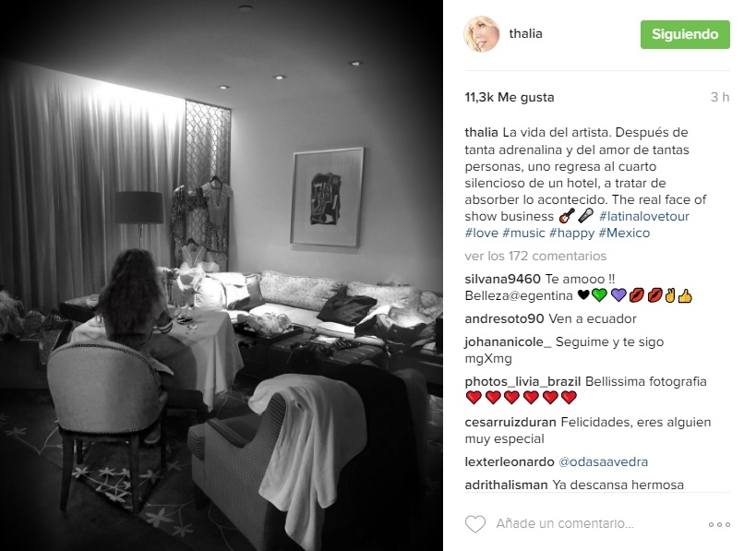The image size is (756, 551).
Task: Open photos_livia_brazil commenter profile
Action: coord(522,382)
